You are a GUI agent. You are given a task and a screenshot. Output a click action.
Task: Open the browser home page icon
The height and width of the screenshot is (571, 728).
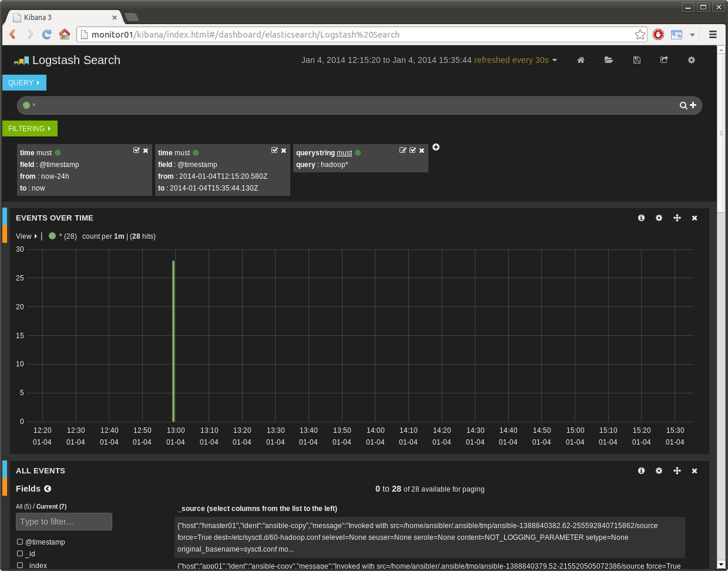(x=65, y=34)
